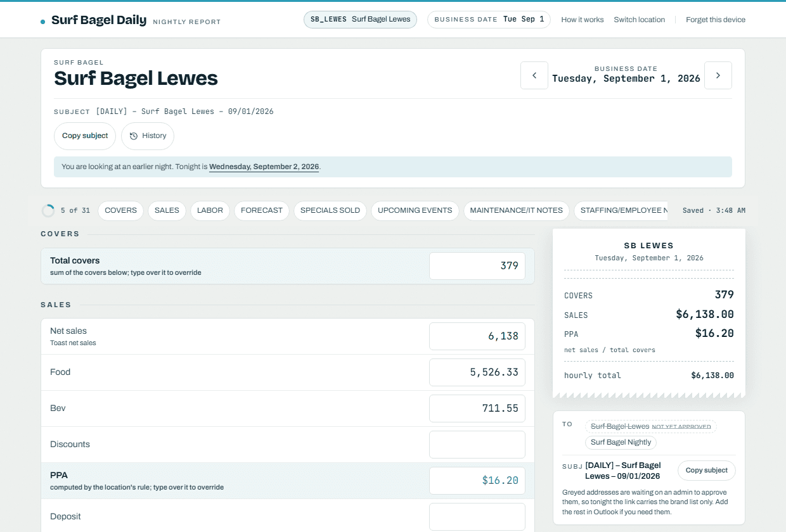Viewport: 786px width, 532px height.
Task: Jump to the COVERS section
Action: (x=120, y=211)
